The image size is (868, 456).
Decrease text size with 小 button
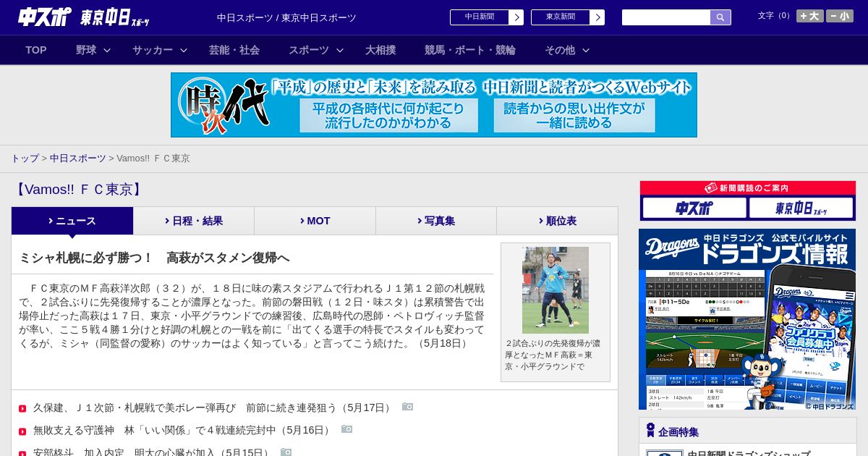840,16
